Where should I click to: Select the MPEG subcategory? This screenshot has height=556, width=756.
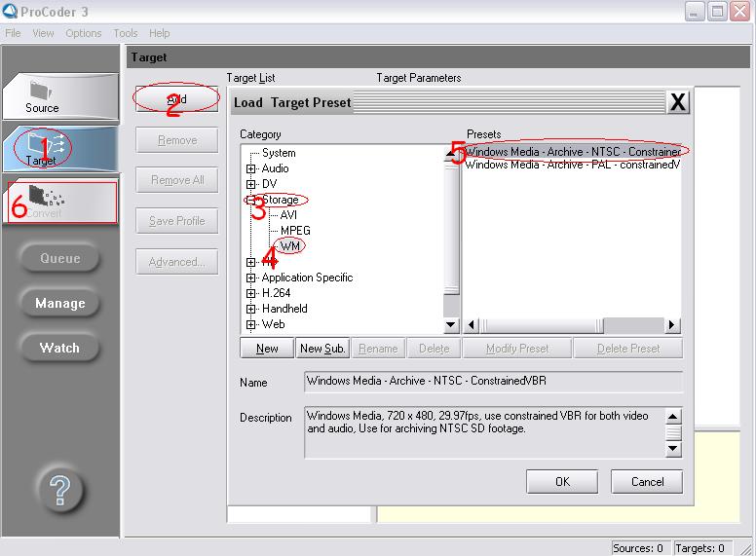(x=295, y=231)
